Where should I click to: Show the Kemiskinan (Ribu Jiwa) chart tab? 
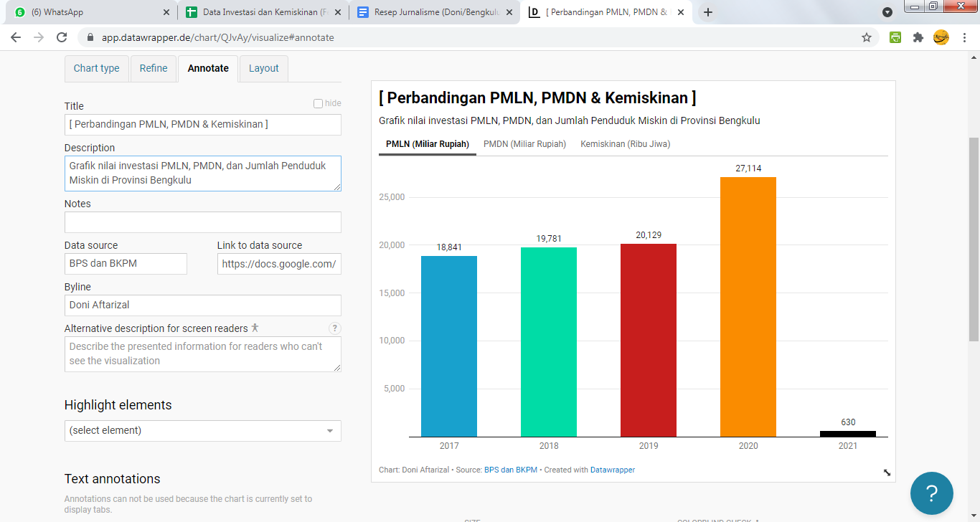[625, 144]
